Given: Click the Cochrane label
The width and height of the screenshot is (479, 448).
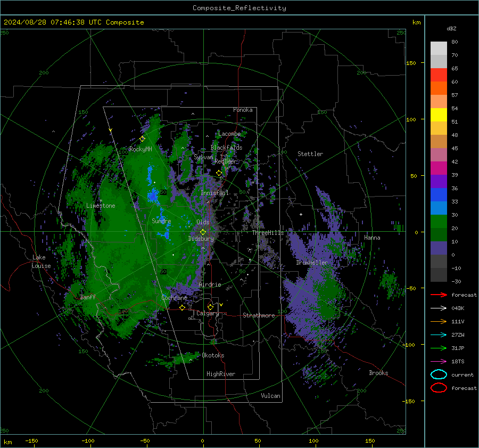Looking at the screenshot, I should tap(174, 298).
